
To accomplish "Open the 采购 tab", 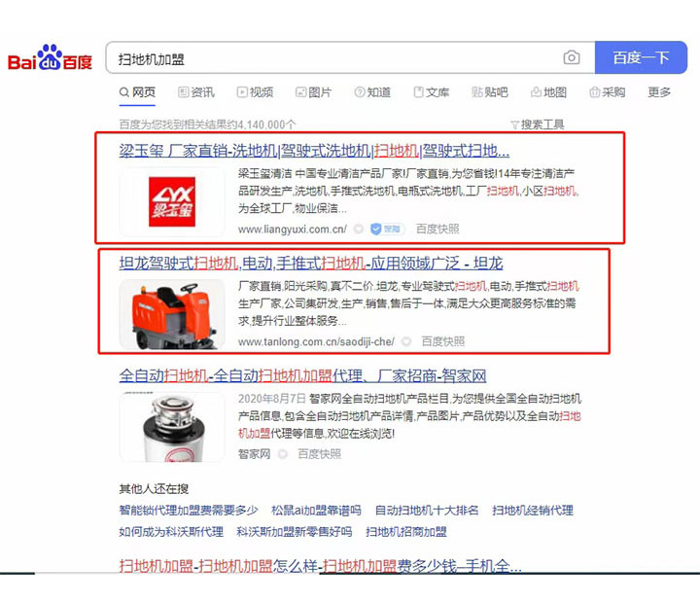I will (607, 92).
